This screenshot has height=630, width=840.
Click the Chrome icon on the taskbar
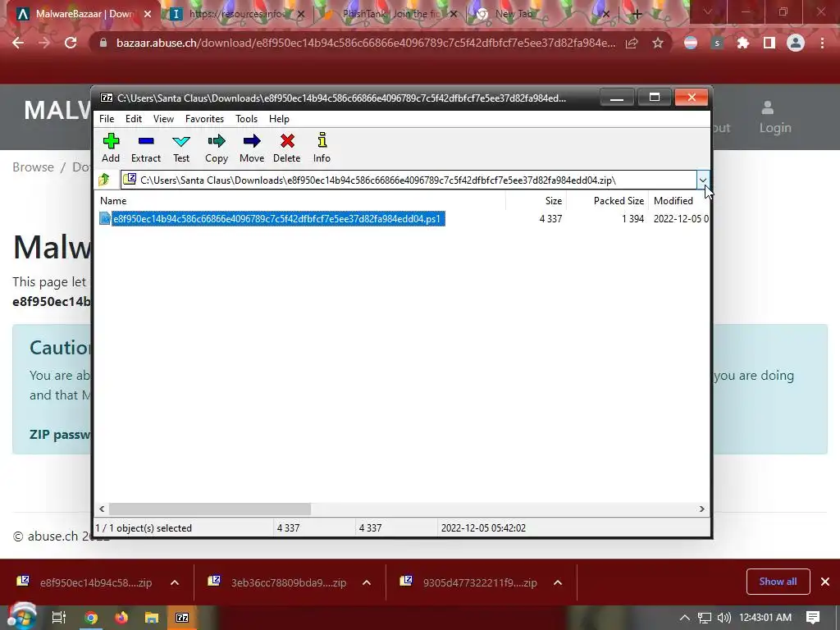[92, 618]
